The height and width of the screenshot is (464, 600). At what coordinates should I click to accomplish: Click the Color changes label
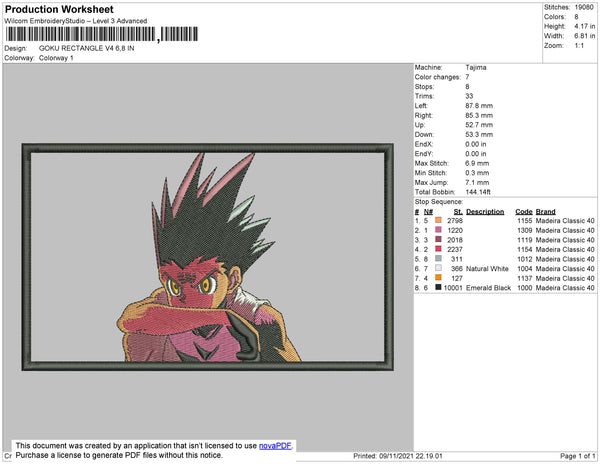[438, 77]
